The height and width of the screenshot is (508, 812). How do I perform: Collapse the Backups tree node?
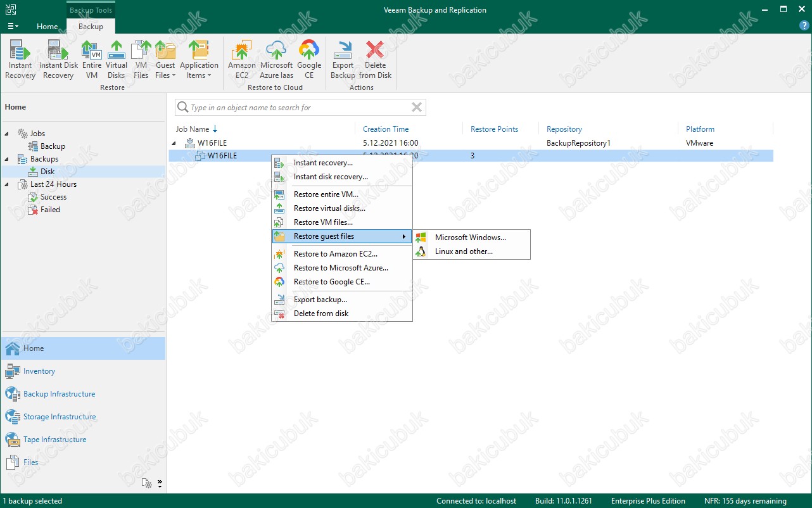click(8, 159)
